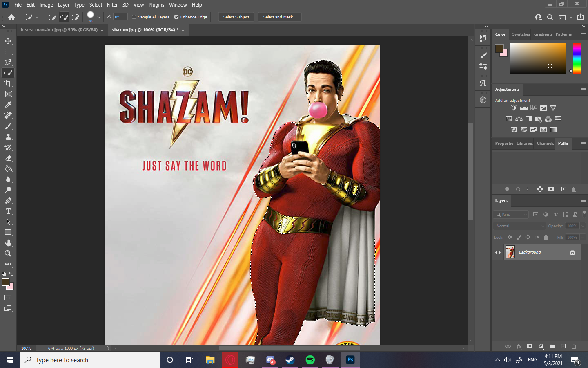Select the Lasso tool
Viewport: 588px width, 368px height.
(8, 62)
